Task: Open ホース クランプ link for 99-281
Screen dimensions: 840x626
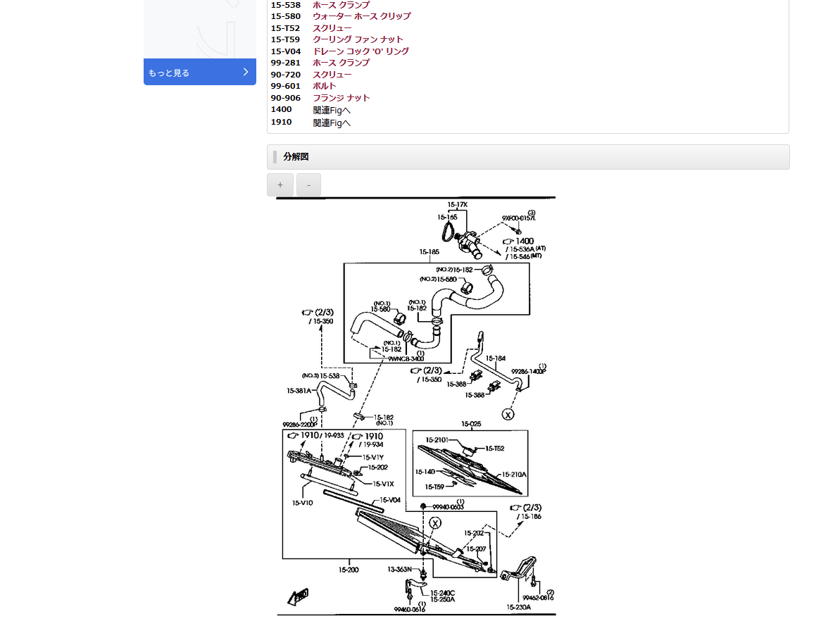Action: tap(341, 63)
